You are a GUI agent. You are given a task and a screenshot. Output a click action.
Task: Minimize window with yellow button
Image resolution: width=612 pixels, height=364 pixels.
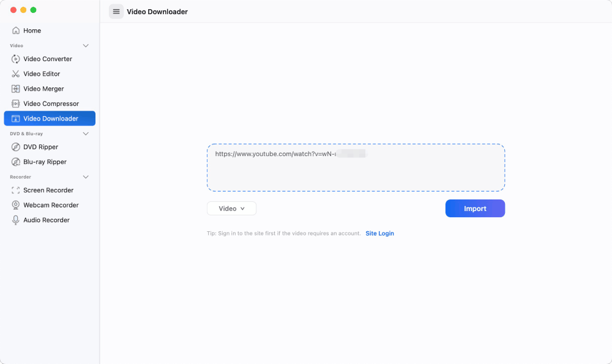click(23, 10)
